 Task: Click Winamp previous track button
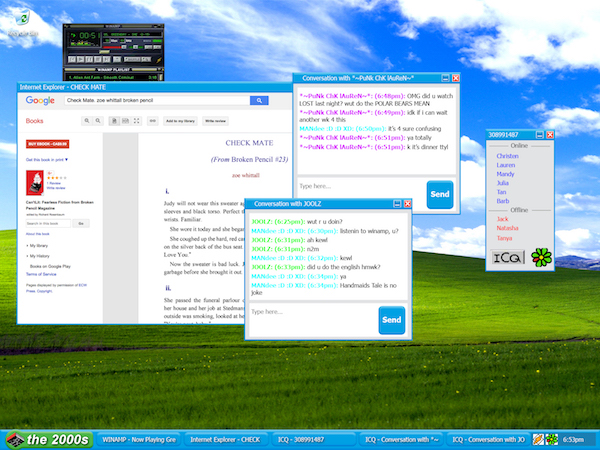[x=72, y=59]
